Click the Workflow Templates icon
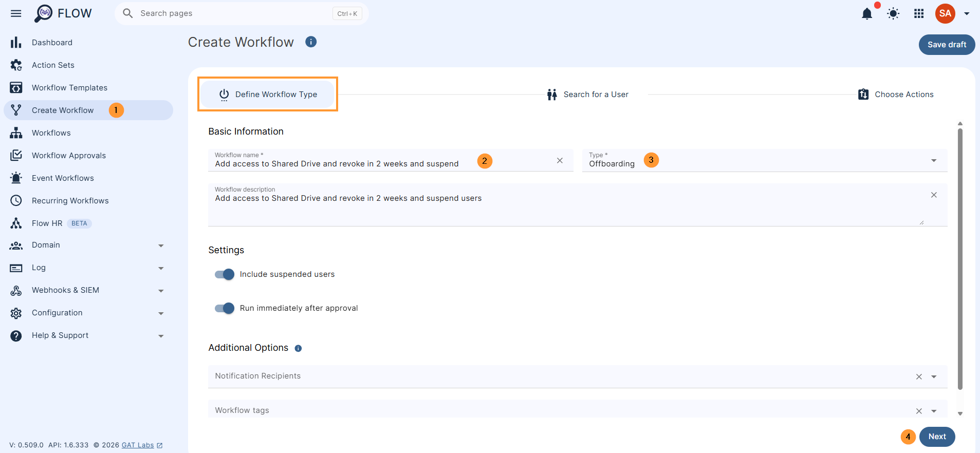This screenshot has width=980, height=453. [16, 88]
